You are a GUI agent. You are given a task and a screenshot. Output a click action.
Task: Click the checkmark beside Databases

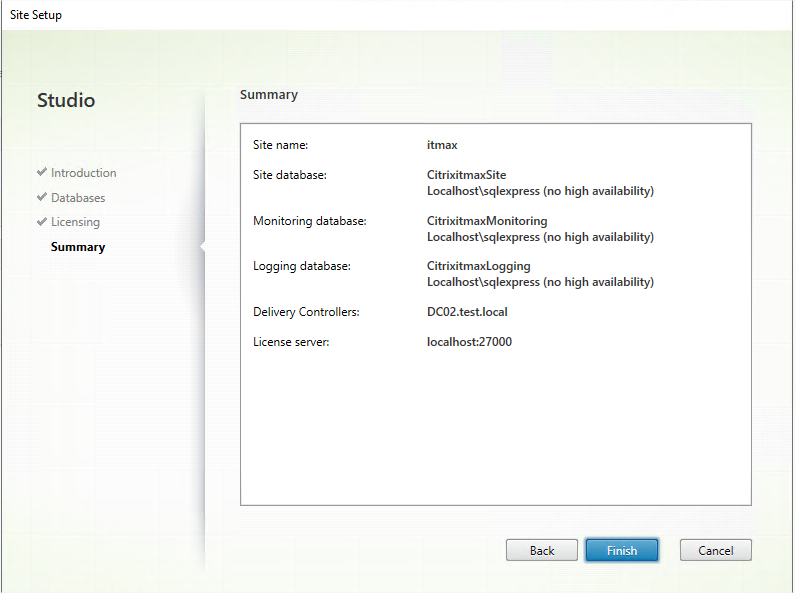[42, 197]
